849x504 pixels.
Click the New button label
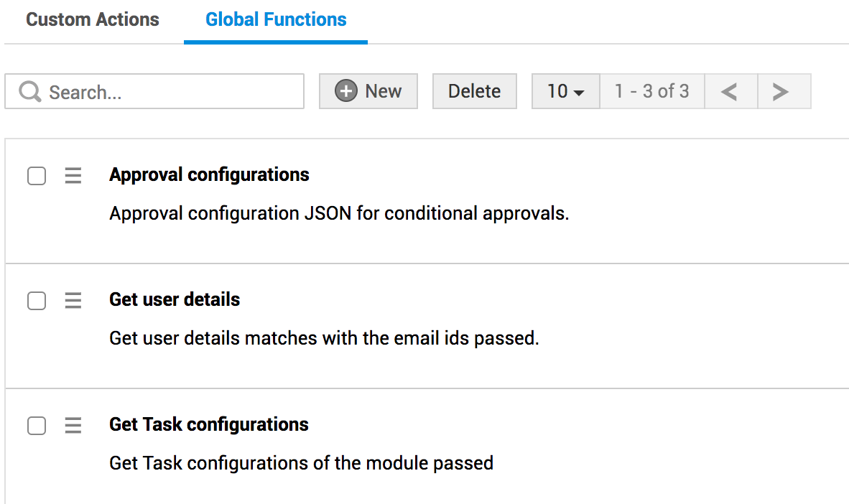[x=383, y=91]
